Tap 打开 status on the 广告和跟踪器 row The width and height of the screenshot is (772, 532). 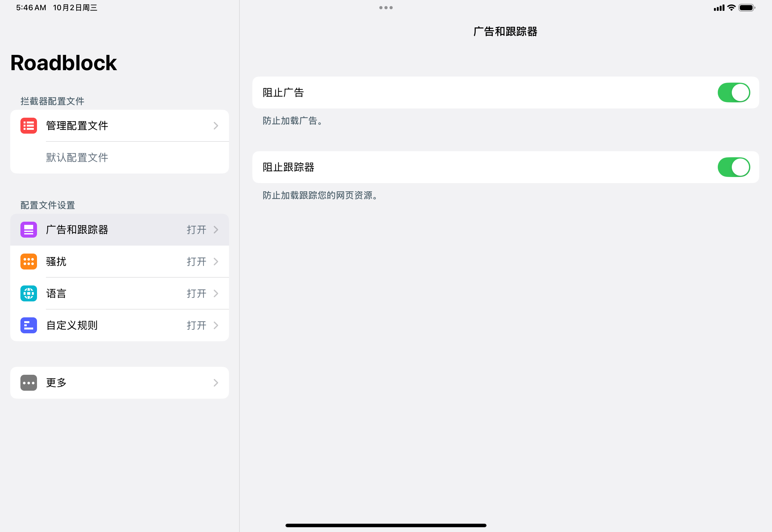pyautogui.click(x=196, y=230)
